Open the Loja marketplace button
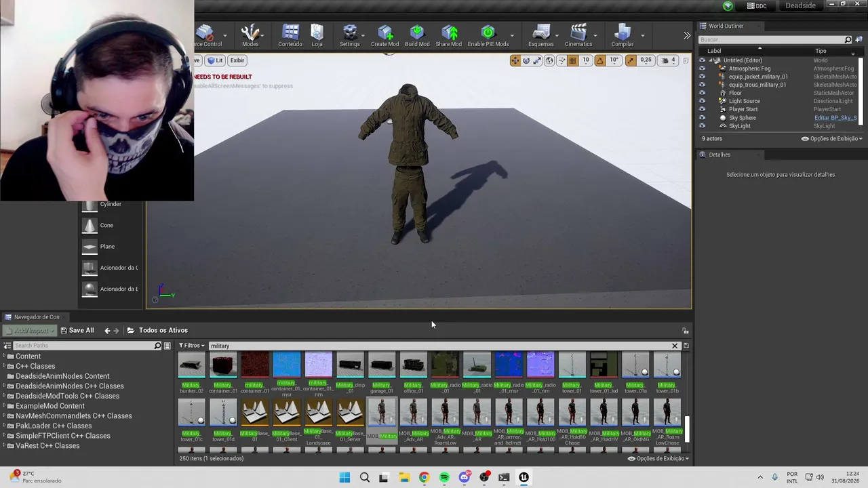This screenshot has width=868, height=488. tap(317, 35)
